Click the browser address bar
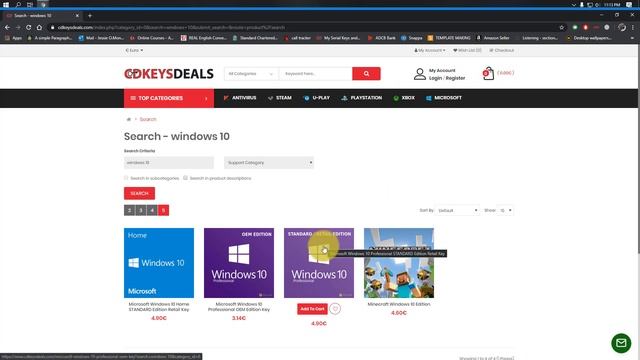The image size is (640, 360). 302,27
